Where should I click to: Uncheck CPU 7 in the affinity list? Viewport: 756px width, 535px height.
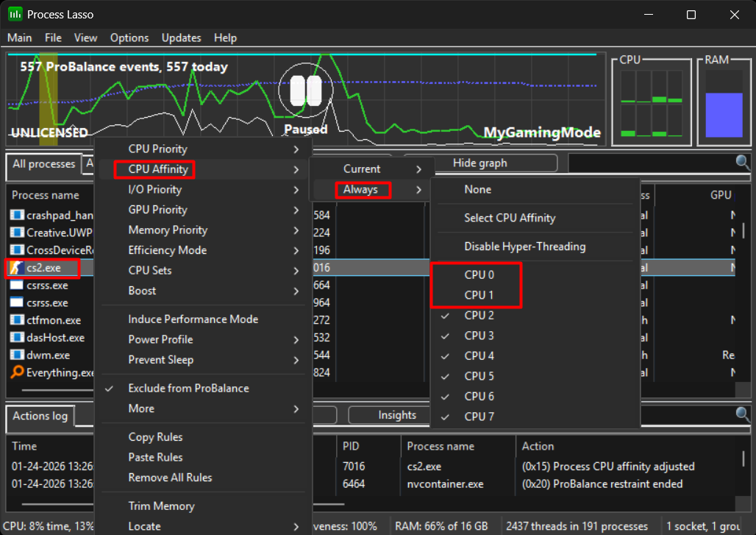coord(480,417)
